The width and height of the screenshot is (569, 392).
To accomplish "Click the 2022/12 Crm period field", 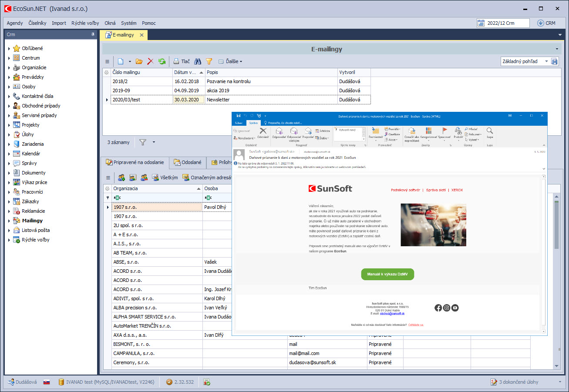I will point(503,23).
